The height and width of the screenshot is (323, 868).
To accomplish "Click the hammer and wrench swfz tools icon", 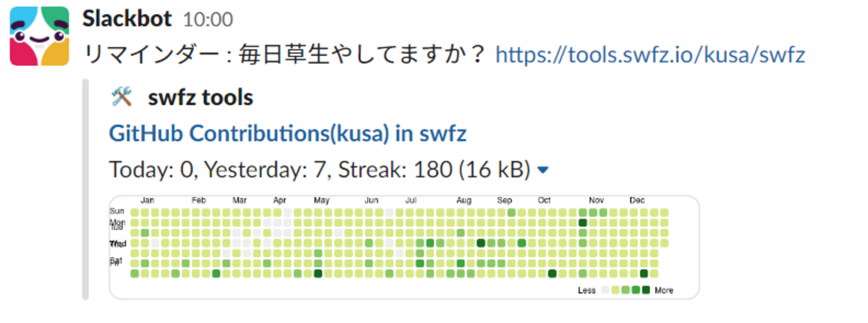I will pyautogui.click(x=122, y=97).
